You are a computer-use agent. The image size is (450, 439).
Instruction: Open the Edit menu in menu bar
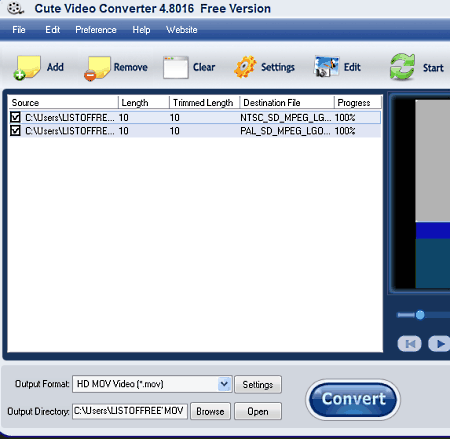click(53, 30)
